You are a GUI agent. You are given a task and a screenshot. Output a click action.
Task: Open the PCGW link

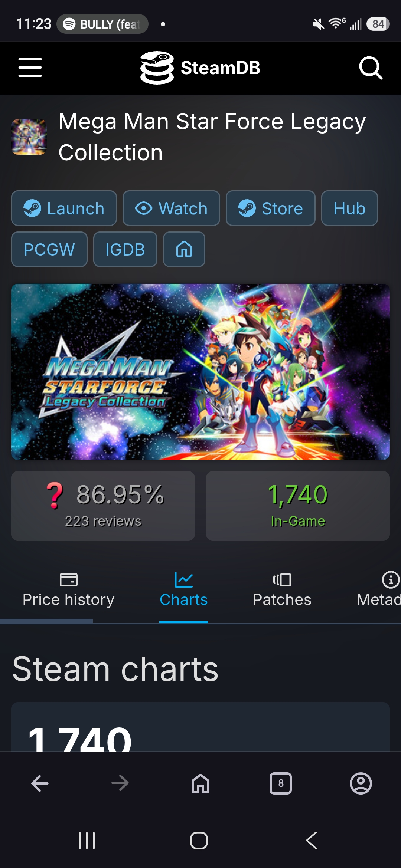click(49, 249)
